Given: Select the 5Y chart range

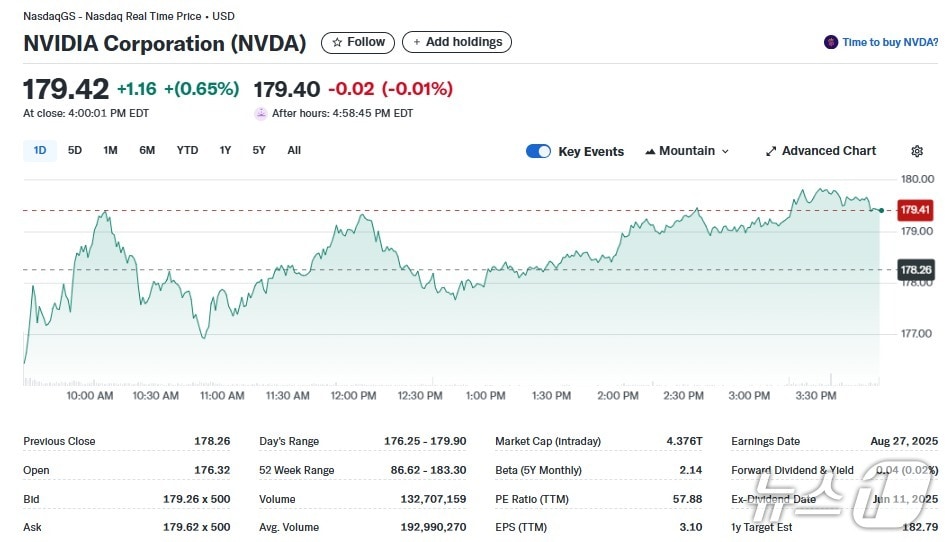Looking at the screenshot, I should pyautogui.click(x=259, y=150).
